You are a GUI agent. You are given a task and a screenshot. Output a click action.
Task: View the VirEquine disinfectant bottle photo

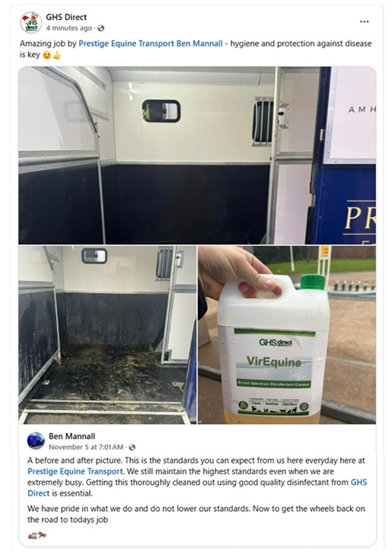click(x=287, y=335)
